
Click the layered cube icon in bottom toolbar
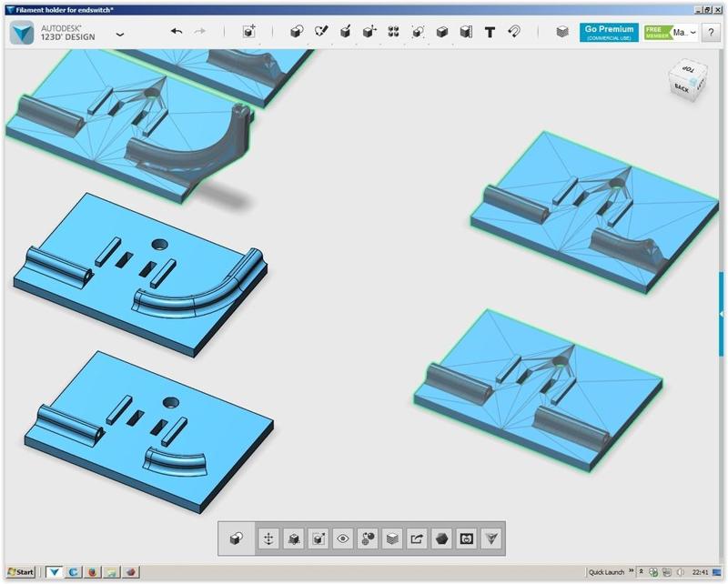(392, 539)
